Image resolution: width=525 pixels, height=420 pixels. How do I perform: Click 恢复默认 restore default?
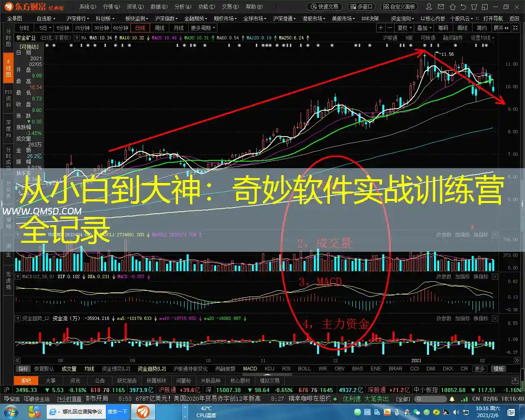44,369
